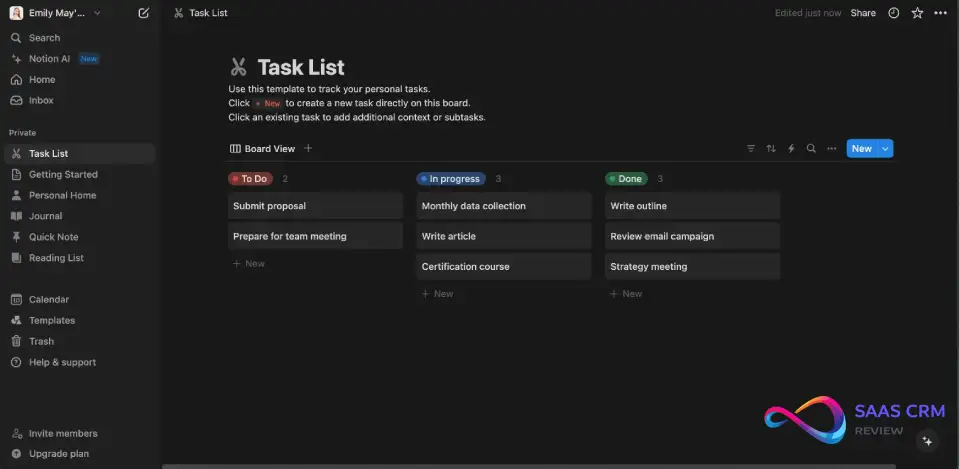Click the clock updates icon in the top bar
Image resolution: width=960 pixels, height=469 pixels.
[x=894, y=13]
